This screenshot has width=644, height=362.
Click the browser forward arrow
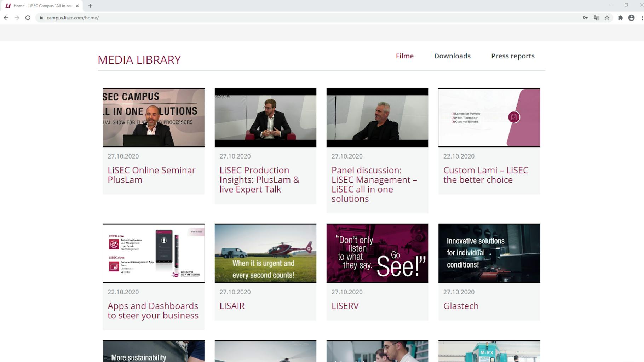pyautogui.click(x=17, y=18)
